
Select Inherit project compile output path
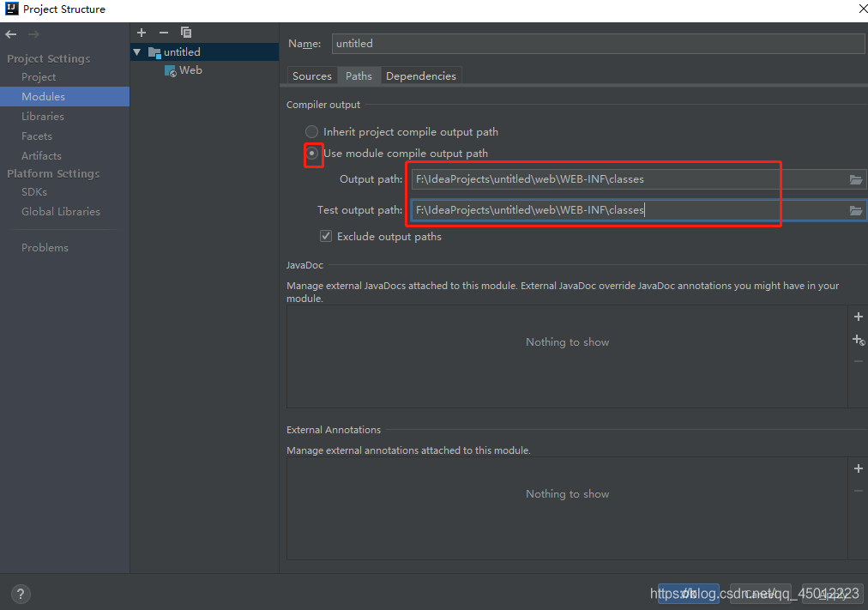pos(312,132)
